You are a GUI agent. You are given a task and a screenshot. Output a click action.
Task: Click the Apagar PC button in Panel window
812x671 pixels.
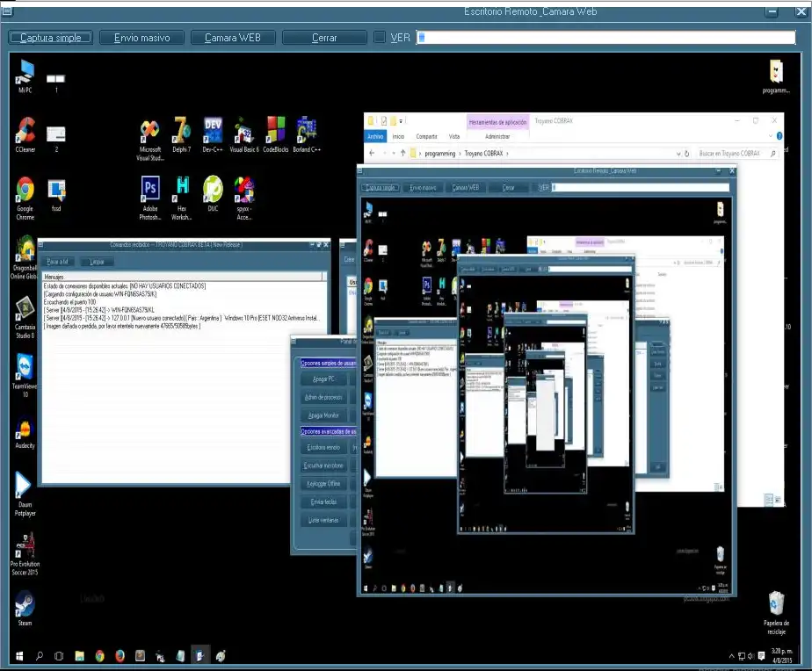(x=323, y=379)
